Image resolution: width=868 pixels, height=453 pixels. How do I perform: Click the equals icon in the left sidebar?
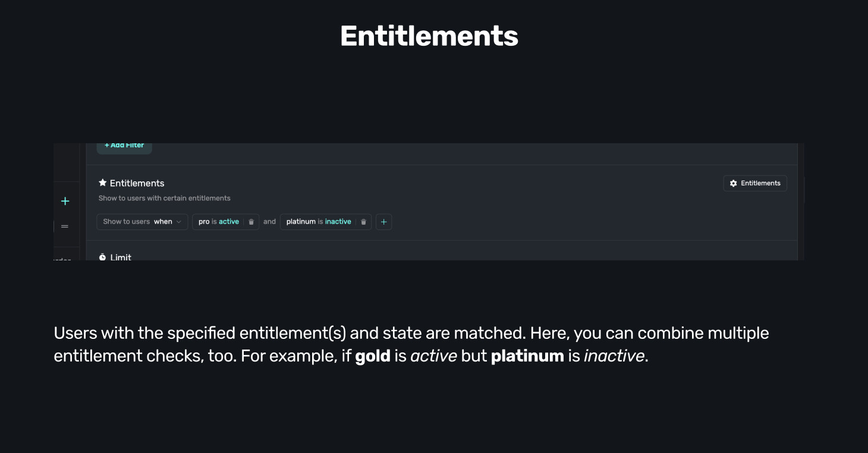click(65, 226)
